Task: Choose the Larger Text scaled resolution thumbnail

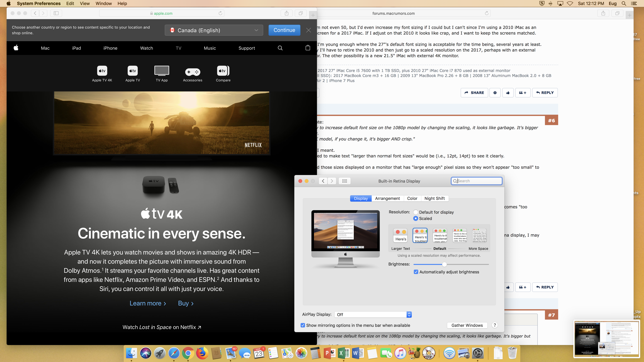Action: coord(400,236)
